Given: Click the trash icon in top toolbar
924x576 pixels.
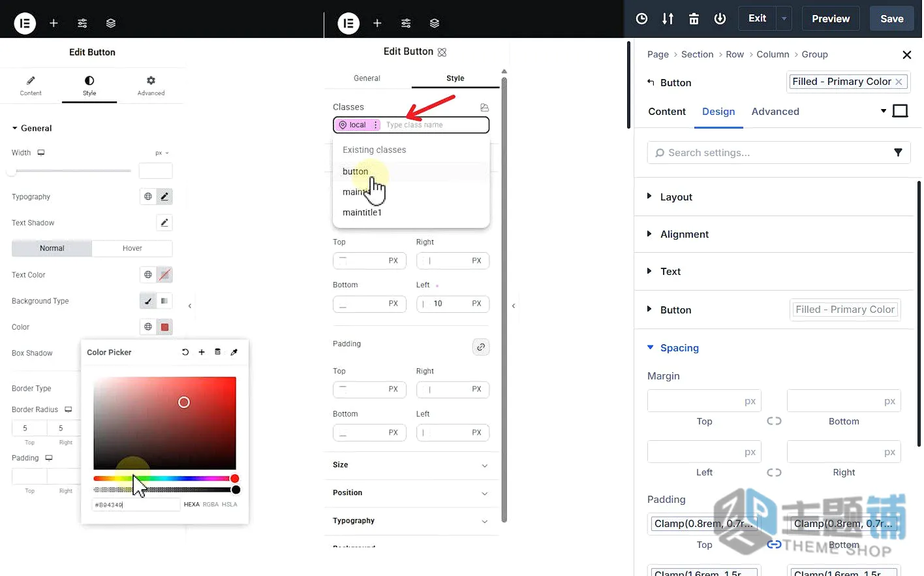Looking at the screenshot, I should pos(694,19).
